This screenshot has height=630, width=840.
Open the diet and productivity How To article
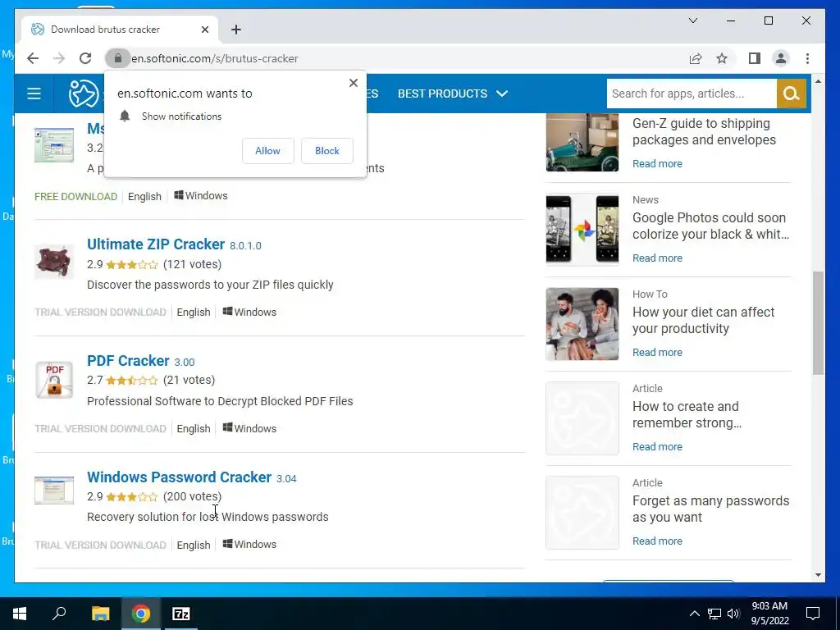point(703,321)
